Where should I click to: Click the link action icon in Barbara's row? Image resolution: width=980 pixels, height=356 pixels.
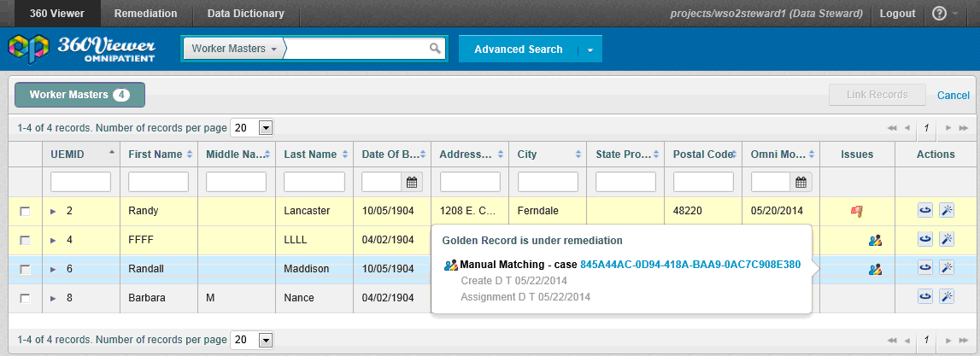924,297
